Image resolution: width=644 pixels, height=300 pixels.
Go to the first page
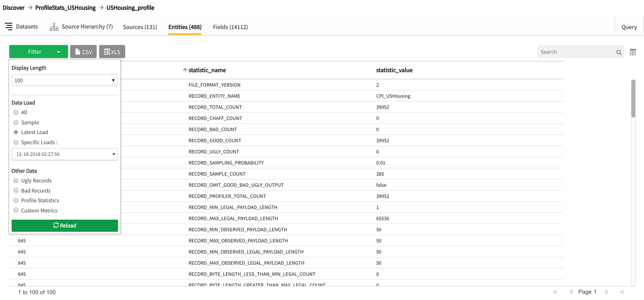(555, 292)
